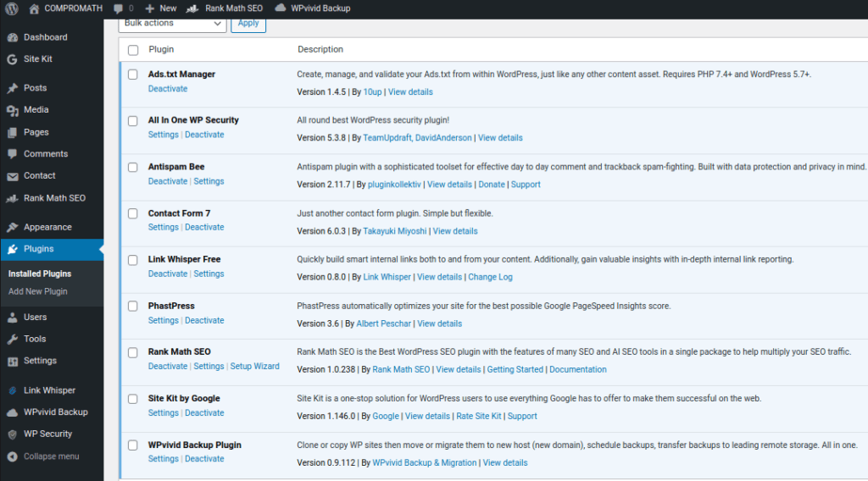
Task: Click the Rank Math SEO sidebar icon
Action: click(x=12, y=198)
